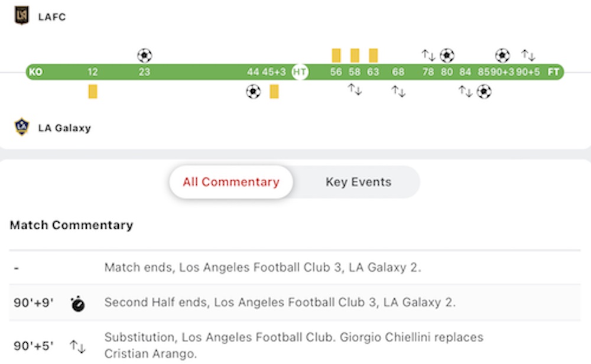Click the LA Galaxy club crest logo
Image resolution: width=591 pixels, height=364 pixels.
pos(21,126)
